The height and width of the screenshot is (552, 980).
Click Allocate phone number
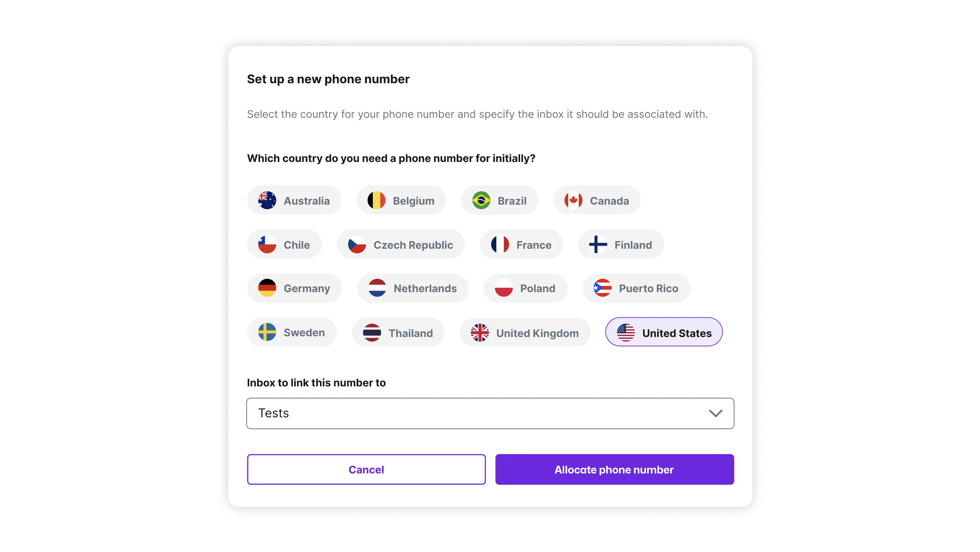click(614, 469)
